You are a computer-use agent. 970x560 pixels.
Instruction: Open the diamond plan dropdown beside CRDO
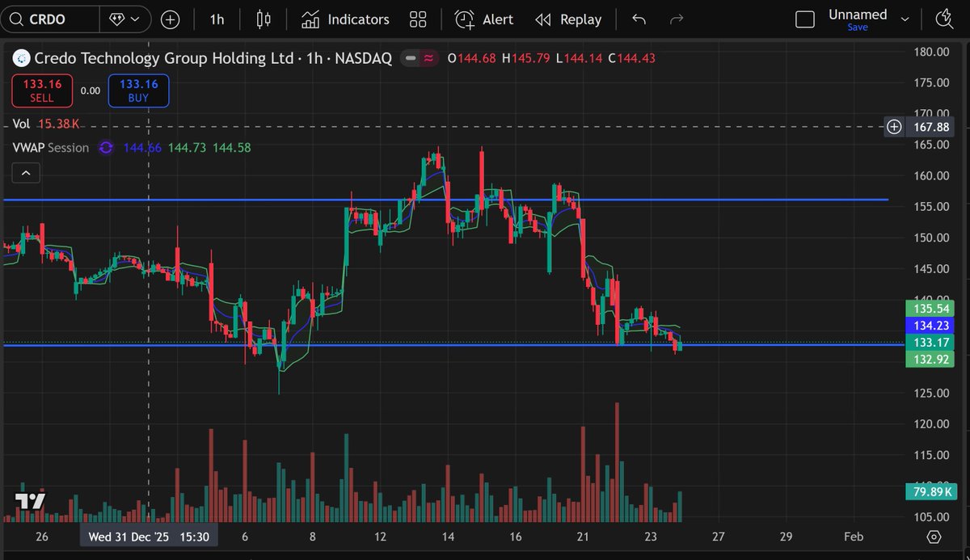(124, 19)
